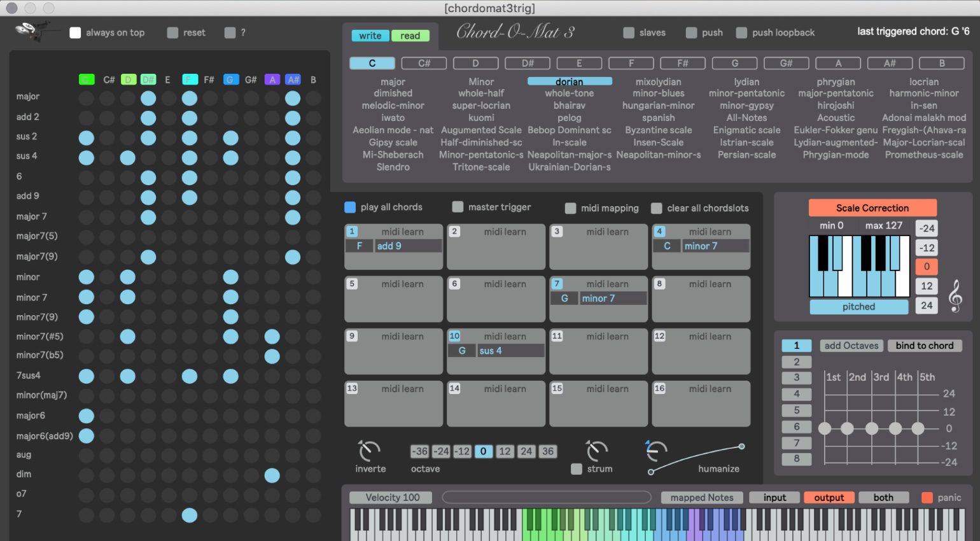This screenshot has width=980, height=541.
Task: Click the humanize dial knob
Action: (x=656, y=451)
